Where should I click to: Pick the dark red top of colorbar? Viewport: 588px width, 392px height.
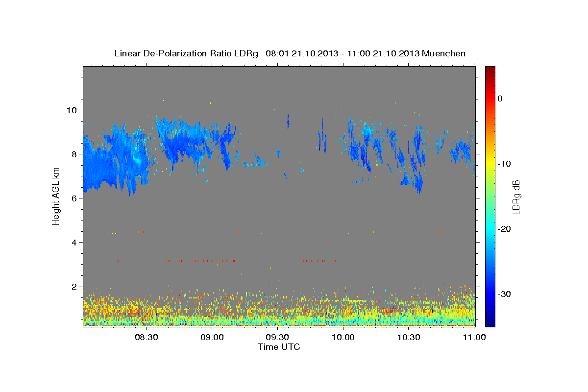(490, 70)
